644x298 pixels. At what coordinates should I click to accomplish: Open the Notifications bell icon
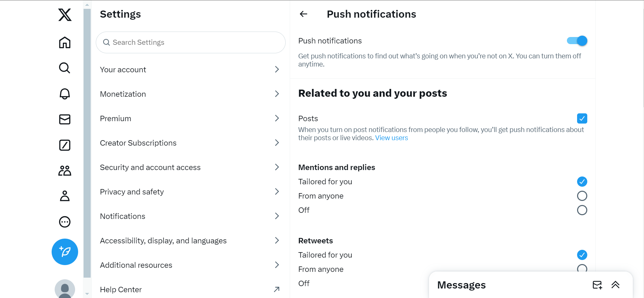click(x=65, y=94)
